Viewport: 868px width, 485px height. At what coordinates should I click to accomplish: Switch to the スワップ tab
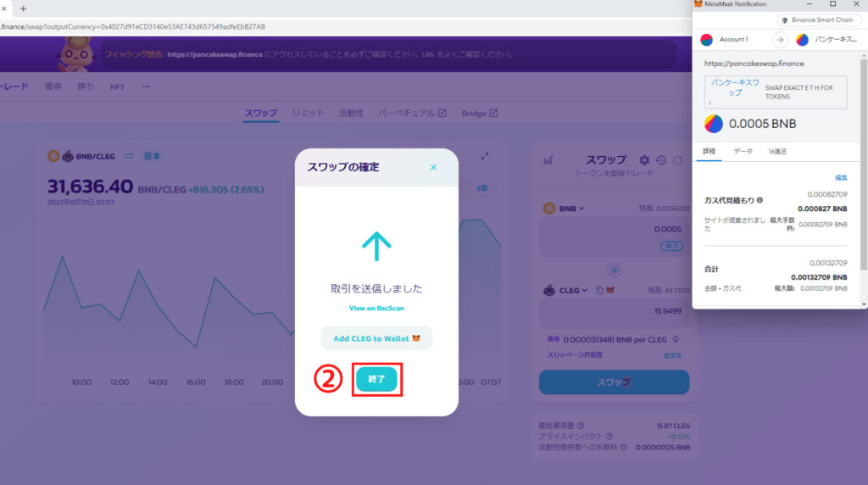click(x=261, y=113)
